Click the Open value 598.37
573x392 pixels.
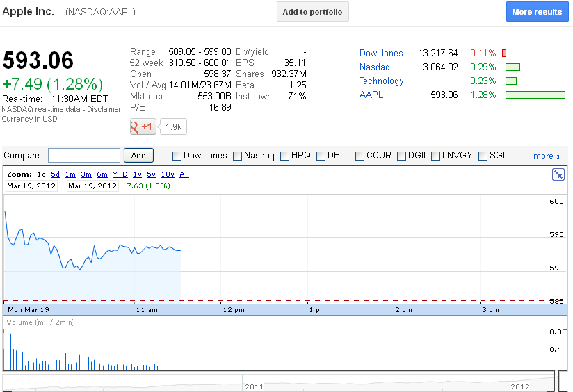217,74
